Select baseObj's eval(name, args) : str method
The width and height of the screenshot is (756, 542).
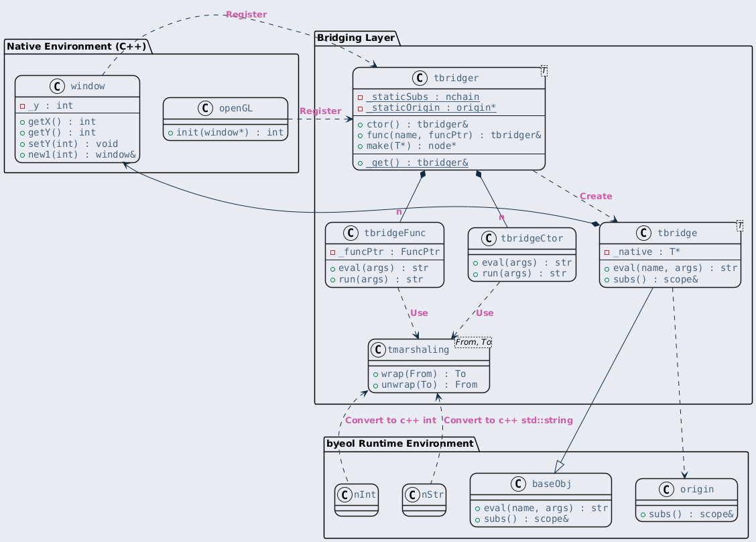coord(546,508)
